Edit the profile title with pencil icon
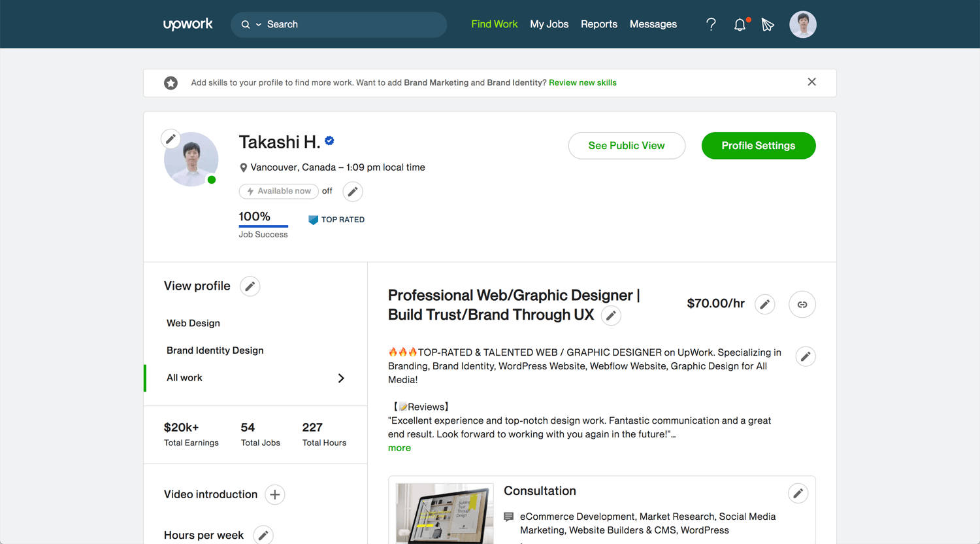Viewport: 980px width, 544px height. tap(611, 316)
